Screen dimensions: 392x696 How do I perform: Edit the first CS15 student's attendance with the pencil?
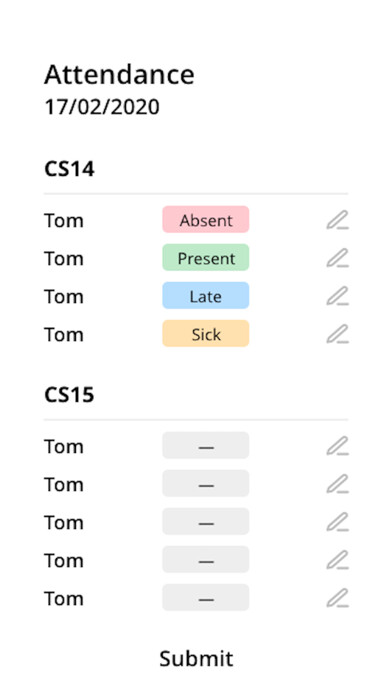point(338,446)
